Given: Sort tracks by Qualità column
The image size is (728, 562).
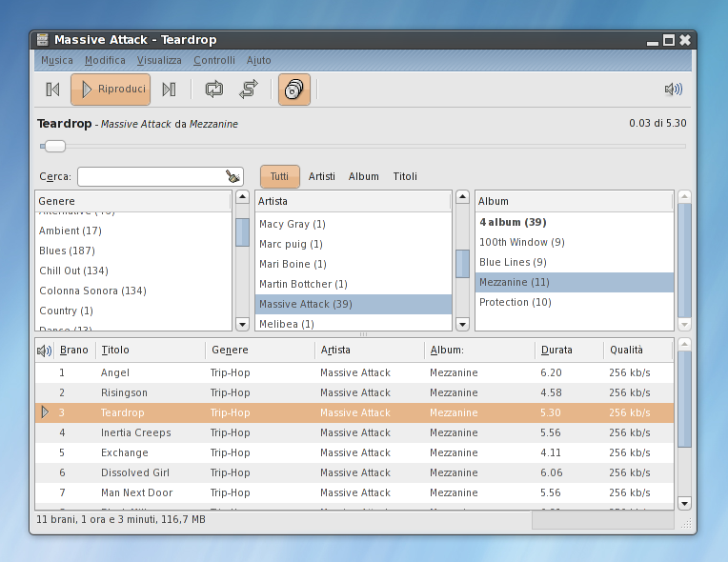Looking at the screenshot, I should [x=638, y=350].
